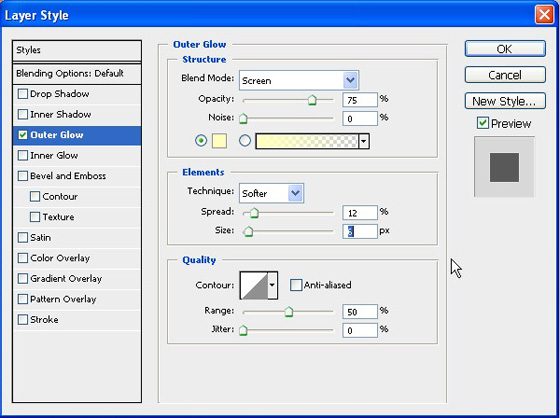Select the Inner Glow label
The image size is (560, 418).
(x=54, y=155)
